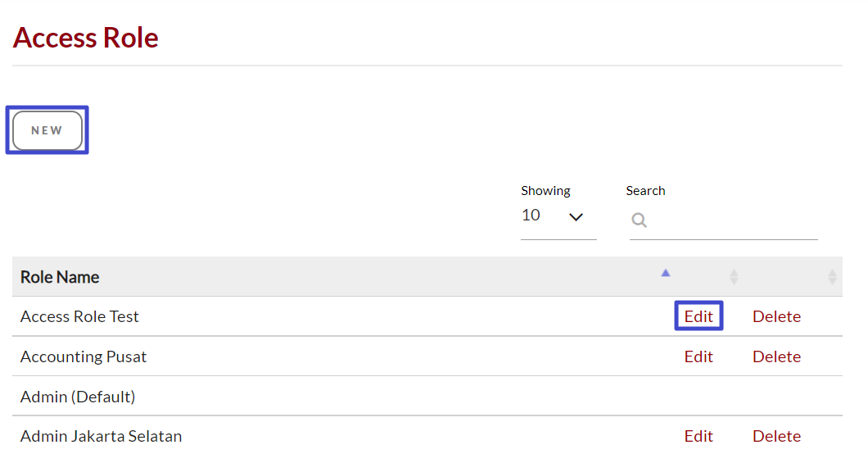Click the magnifying glass search icon
The height and width of the screenshot is (454, 868).
coord(640,220)
